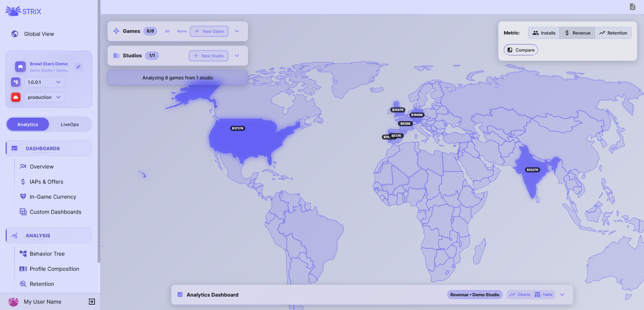
Task: Click the Revenue • Demo Studio chip
Action: pos(475,295)
